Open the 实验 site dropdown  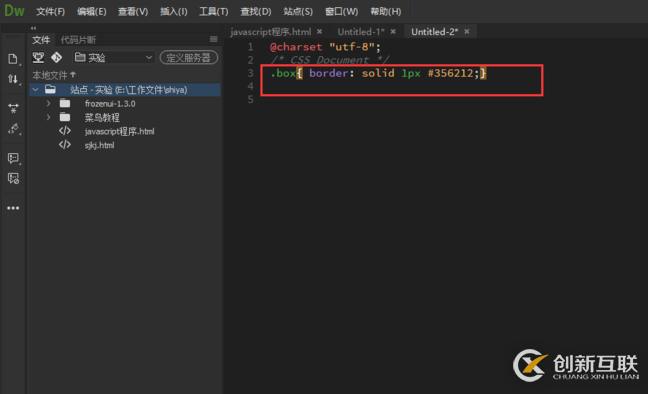[114, 57]
